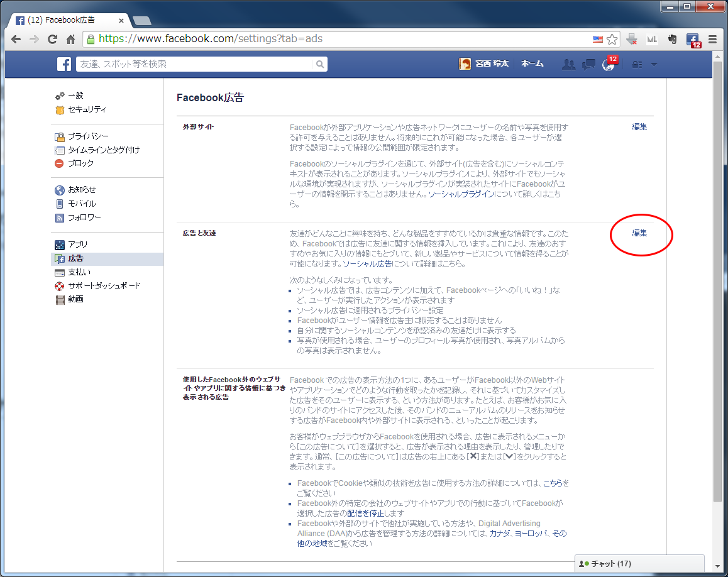The width and height of the screenshot is (728, 577).
Task: Open the privacy shortcuts lock icon
Action: [637, 64]
